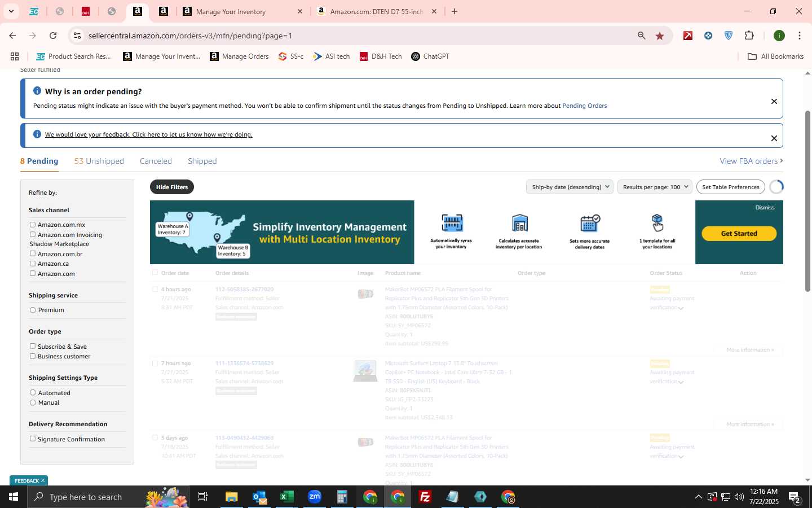Click Set Table Preferences button
Screen dimensions: 812x508
click(x=731, y=187)
